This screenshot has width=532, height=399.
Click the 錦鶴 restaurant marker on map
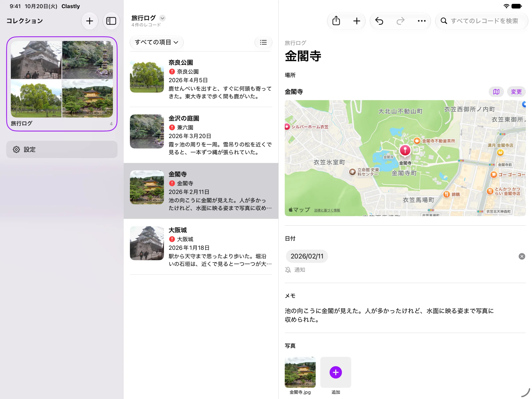[x=446, y=194]
